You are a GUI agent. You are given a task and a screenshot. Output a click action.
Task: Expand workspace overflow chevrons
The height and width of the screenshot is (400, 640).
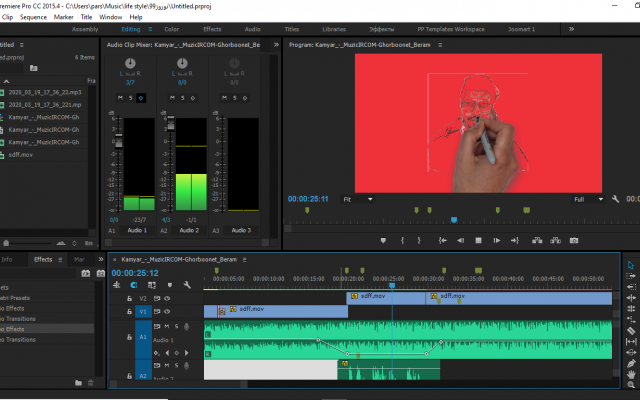coord(571,29)
